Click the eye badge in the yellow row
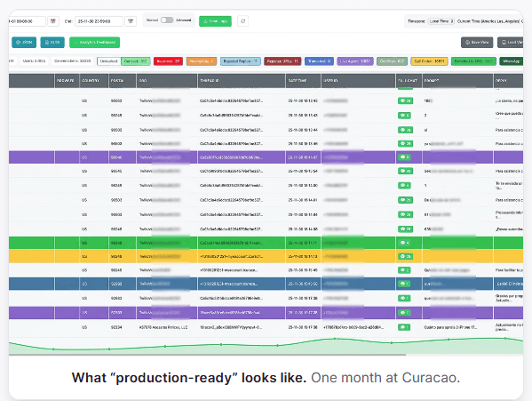 click(x=405, y=256)
